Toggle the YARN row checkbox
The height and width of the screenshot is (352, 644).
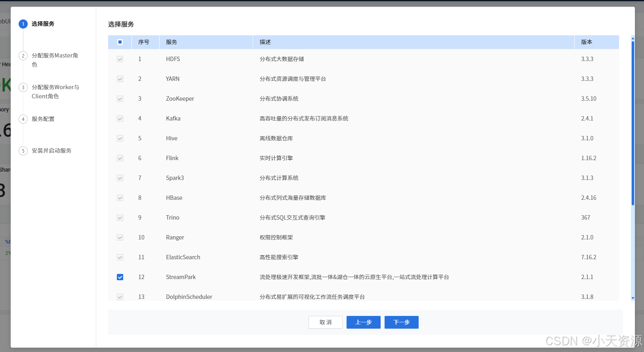click(120, 79)
